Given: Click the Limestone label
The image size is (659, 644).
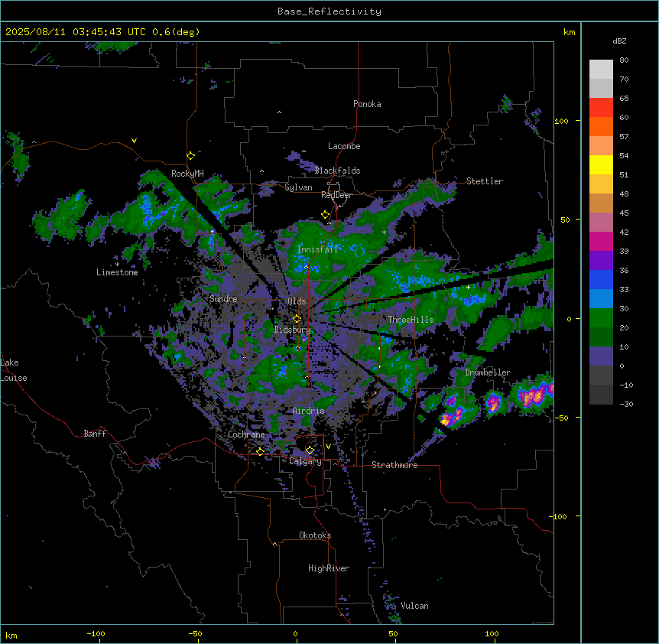Looking at the screenshot, I should click(x=117, y=272).
